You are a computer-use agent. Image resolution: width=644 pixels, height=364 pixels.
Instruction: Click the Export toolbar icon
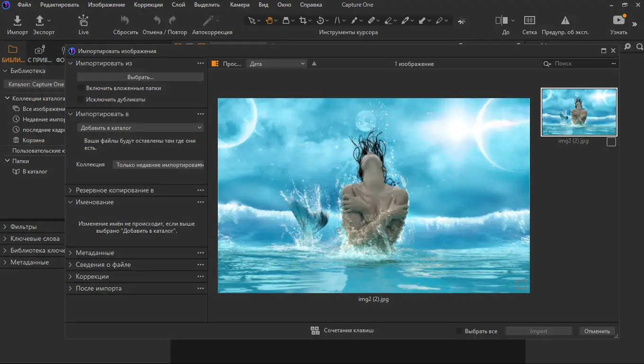(x=40, y=21)
